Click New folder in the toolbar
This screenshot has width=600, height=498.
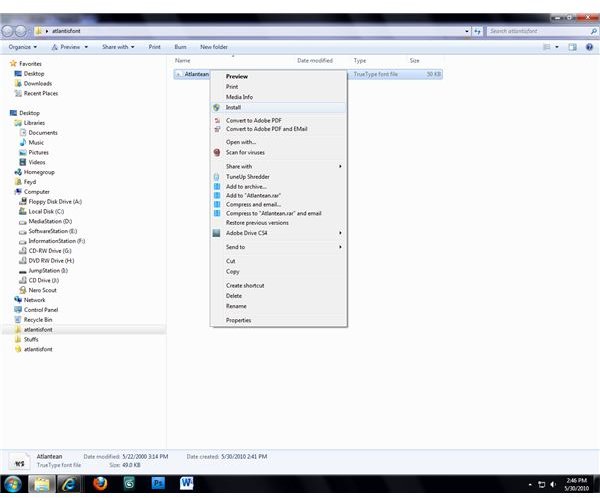214,47
